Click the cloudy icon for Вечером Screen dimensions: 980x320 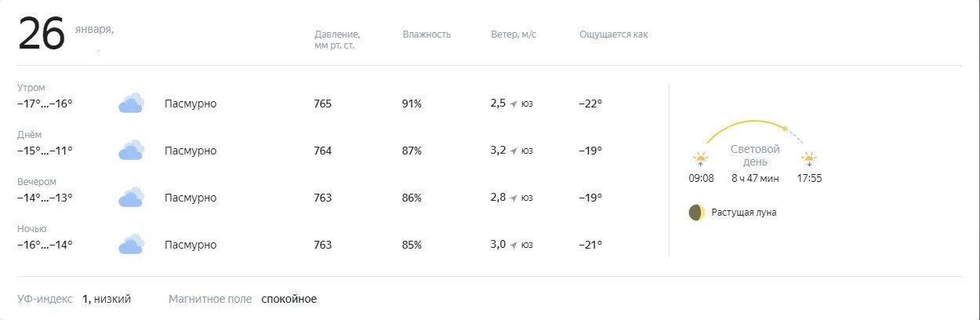132,197
